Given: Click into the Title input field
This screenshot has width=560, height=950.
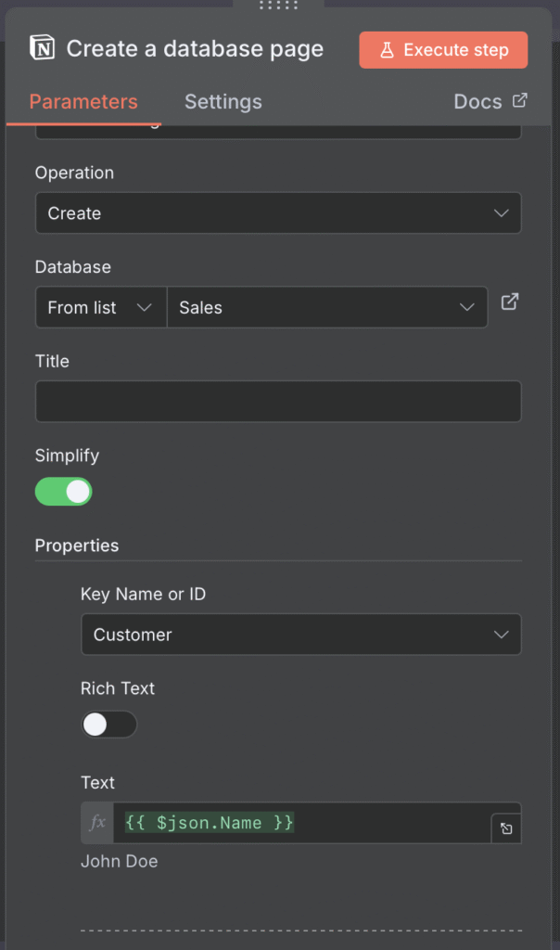Looking at the screenshot, I should pos(278,402).
